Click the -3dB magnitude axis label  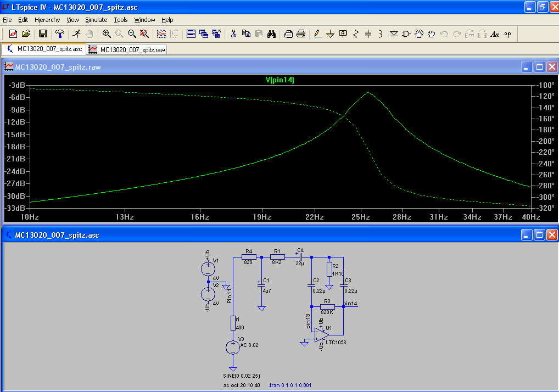(17, 85)
